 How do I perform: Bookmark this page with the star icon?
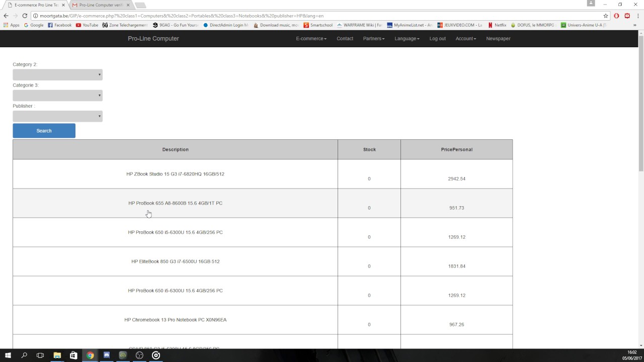(606, 16)
